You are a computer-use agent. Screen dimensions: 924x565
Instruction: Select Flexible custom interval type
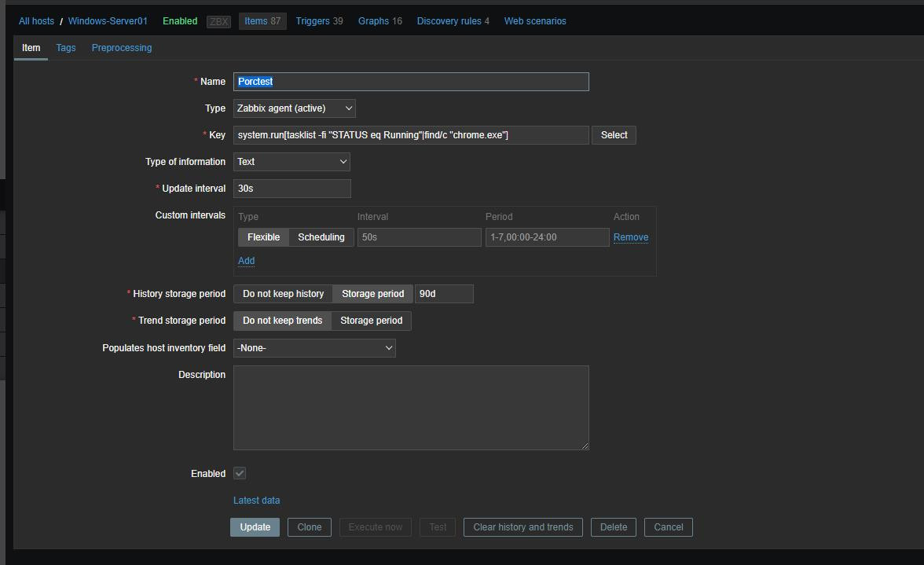(x=263, y=237)
